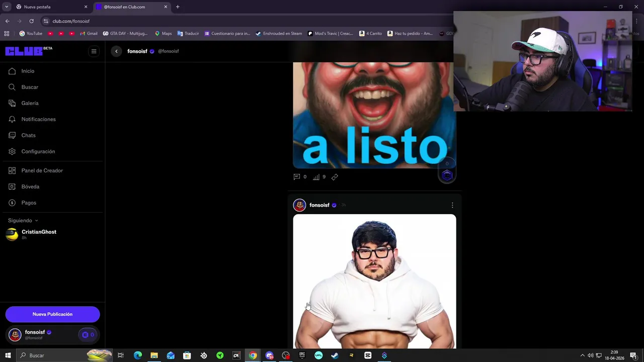Open the Mod's Travic bookmark
644x362 pixels.
pyautogui.click(x=330, y=34)
